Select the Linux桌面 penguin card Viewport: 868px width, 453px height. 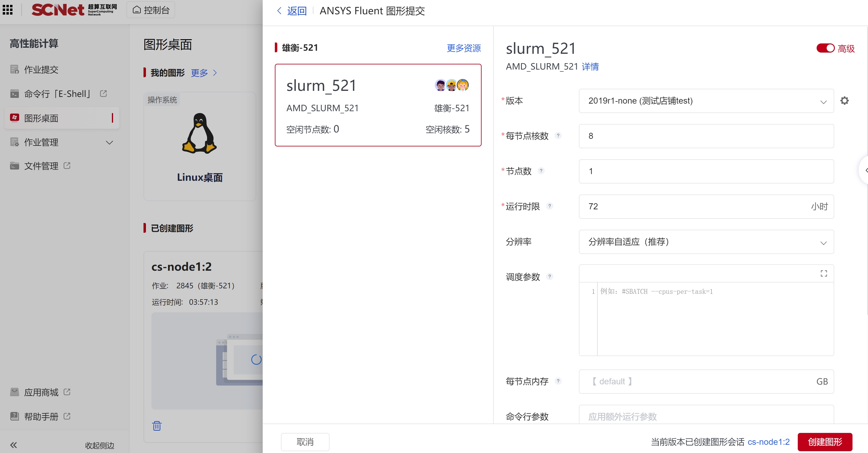pyautogui.click(x=200, y=146)
